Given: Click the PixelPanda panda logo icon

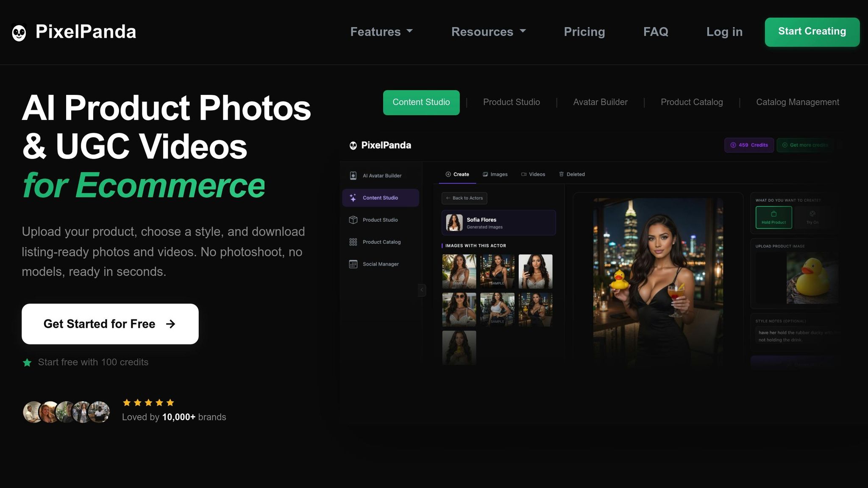Looking at the screenshot, I should pos(19,33).
